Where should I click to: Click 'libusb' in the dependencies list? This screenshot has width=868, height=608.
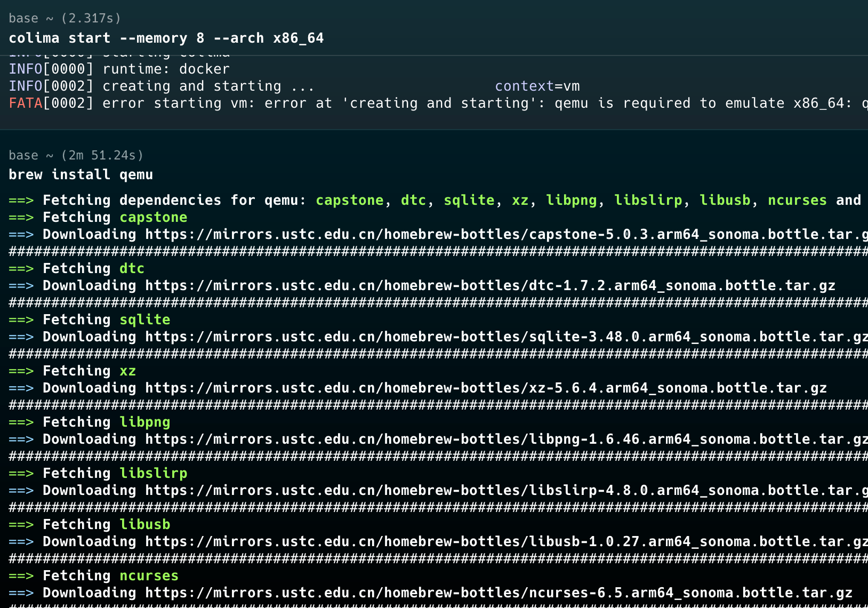[x=725, y=200]
